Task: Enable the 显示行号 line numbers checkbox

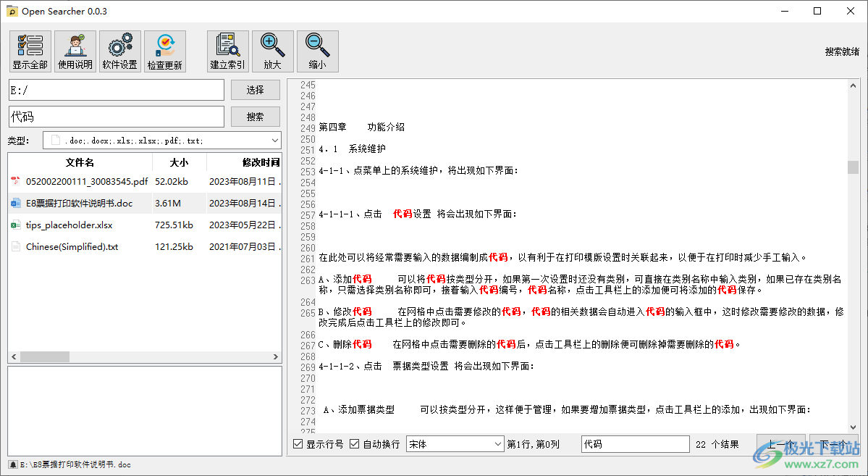Action: coord(295,443)
